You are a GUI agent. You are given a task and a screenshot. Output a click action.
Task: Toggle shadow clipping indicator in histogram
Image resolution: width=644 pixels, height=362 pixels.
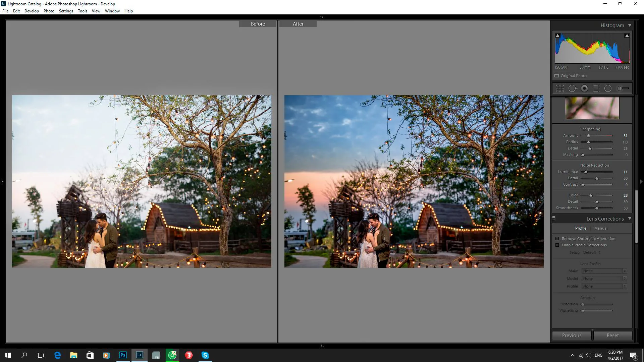557,36
